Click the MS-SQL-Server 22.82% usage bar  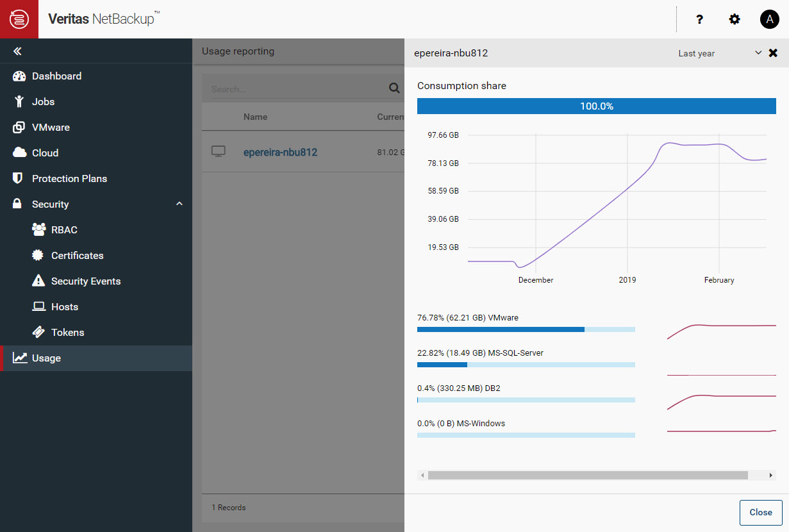coord(526,365)
